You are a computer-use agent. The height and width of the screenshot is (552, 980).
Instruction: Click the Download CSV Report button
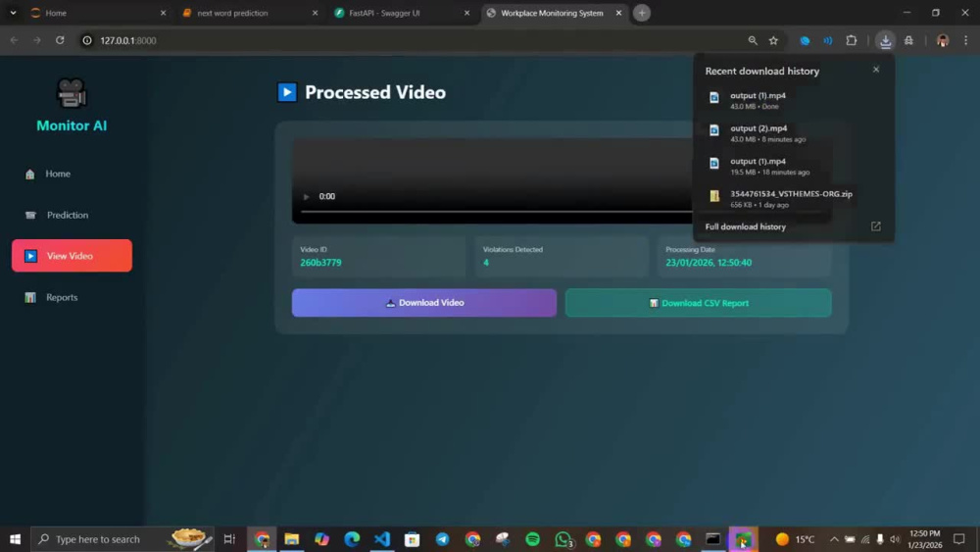(x=698, y=303)
